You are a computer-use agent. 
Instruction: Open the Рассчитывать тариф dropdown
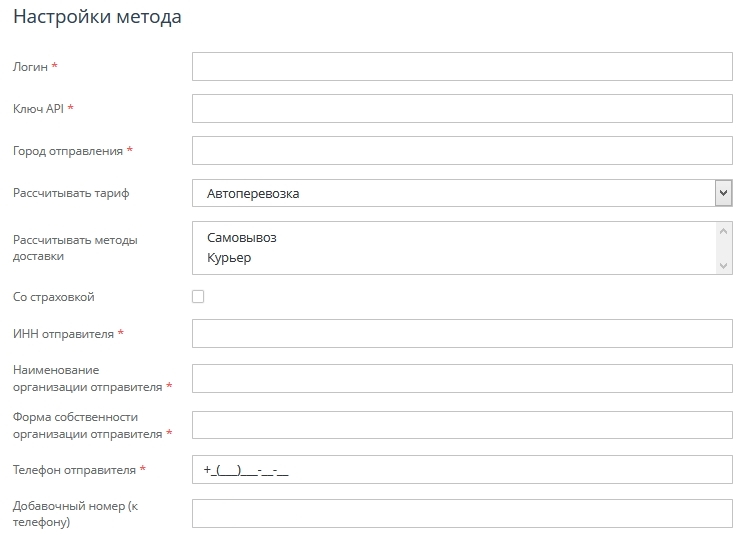click(x=462, y=193)
